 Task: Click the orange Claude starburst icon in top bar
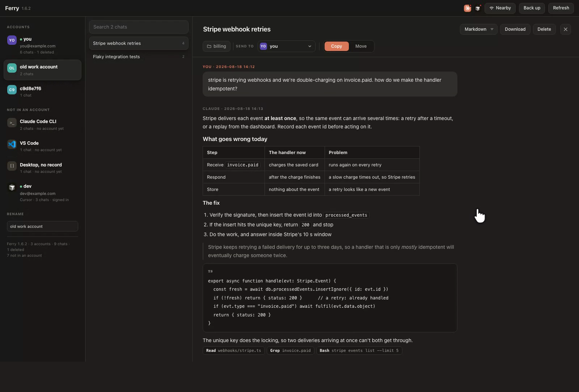point(468,8)
